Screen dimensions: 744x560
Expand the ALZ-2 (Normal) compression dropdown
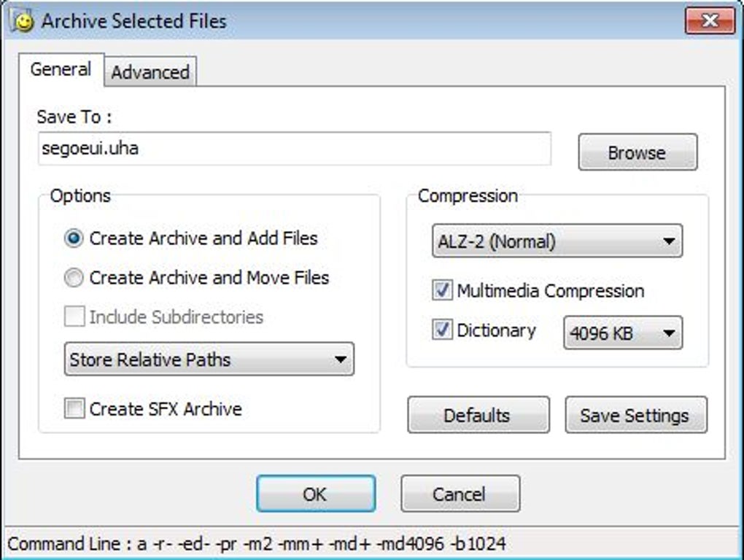coord(557,241)
